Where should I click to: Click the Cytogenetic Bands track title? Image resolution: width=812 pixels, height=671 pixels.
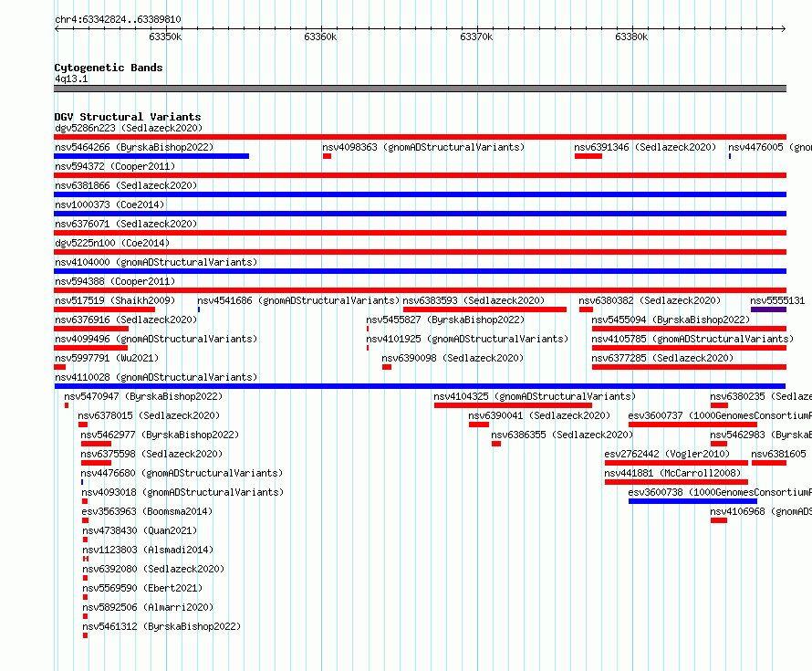109,68
